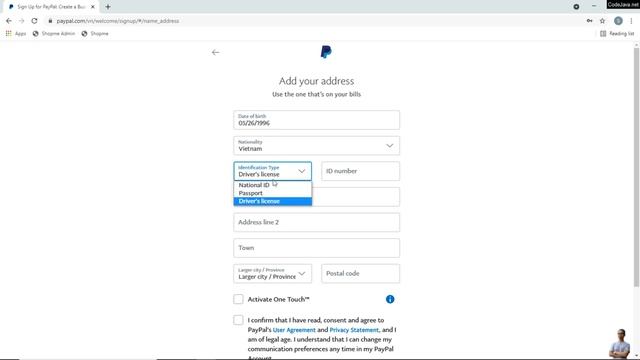
Task: Close the PayPal sign up tab
Action: 93,7
